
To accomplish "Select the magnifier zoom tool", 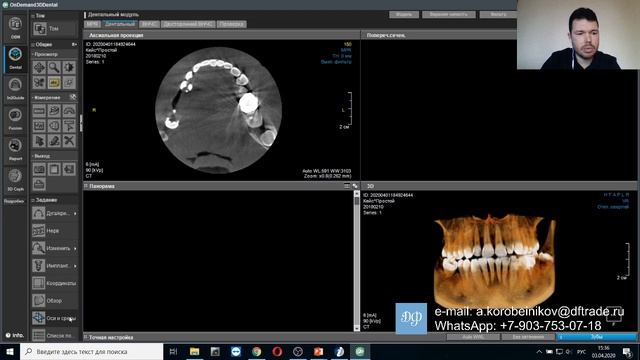I will (54, 67).
